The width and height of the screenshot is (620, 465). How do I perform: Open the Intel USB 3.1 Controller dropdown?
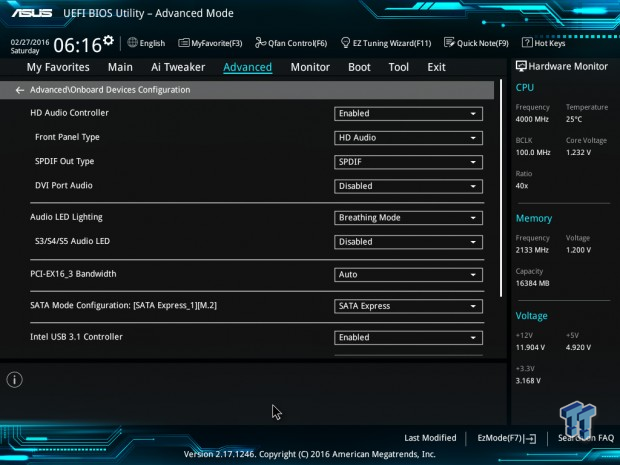point(408,338)
